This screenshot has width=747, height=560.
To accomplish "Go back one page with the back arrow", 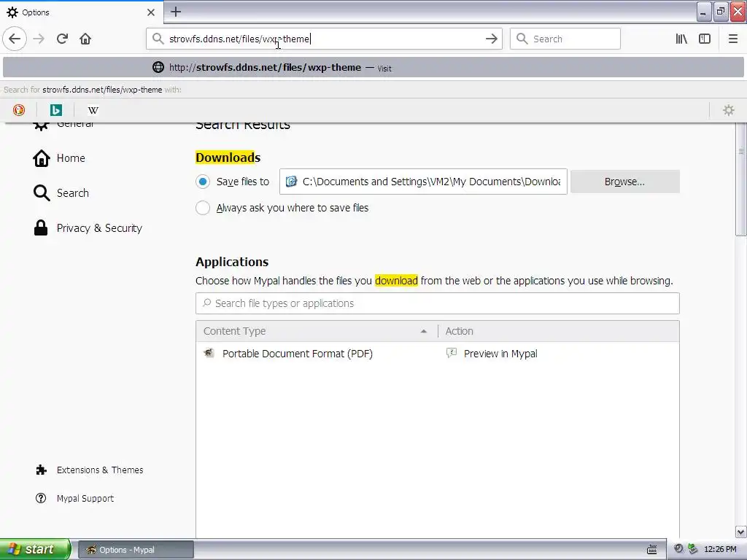I will point(15,39).
